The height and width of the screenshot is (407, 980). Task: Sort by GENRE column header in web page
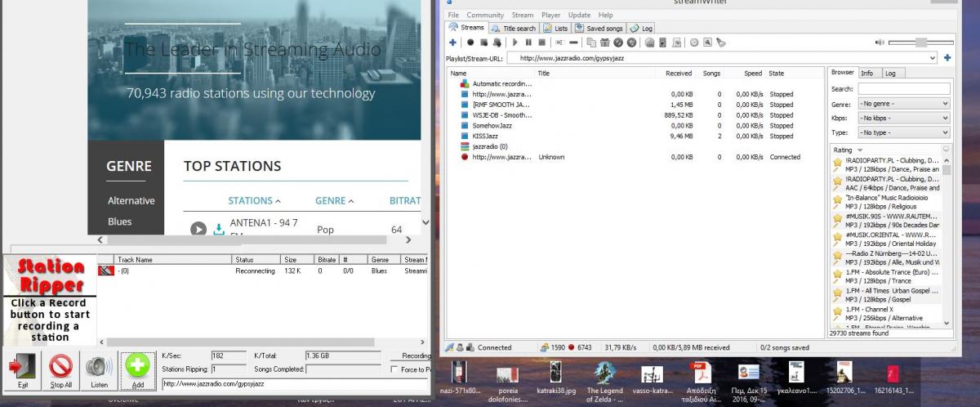(335, 200)
